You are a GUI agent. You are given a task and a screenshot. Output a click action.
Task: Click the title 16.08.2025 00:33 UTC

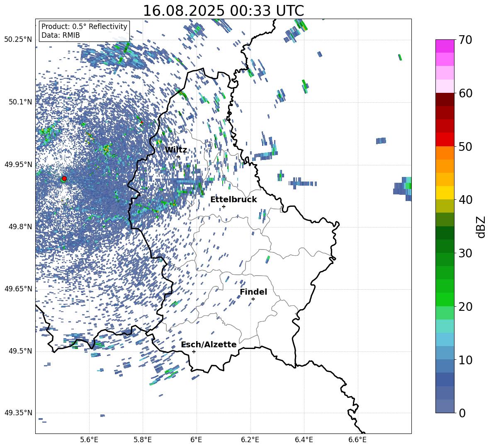pyautogui.click(x=224, y=11)
